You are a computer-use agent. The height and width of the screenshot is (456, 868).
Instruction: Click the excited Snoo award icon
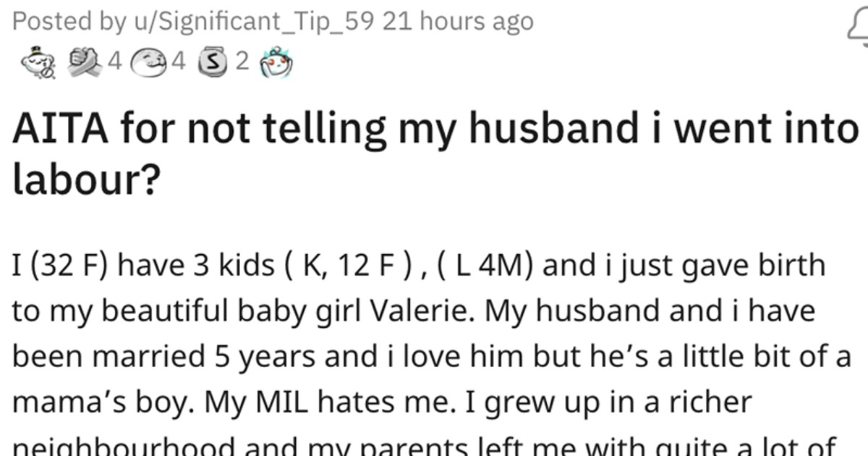coord(278,63)
